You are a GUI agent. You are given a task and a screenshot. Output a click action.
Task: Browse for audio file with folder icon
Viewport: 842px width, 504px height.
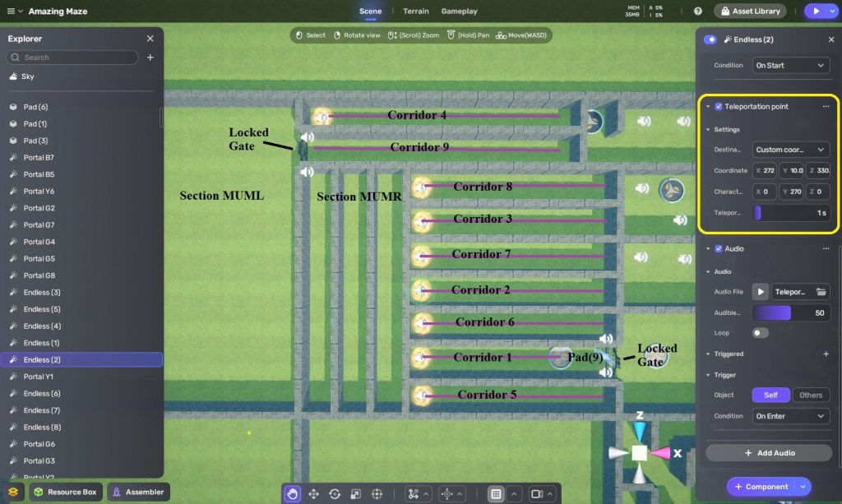pos(821,292)
